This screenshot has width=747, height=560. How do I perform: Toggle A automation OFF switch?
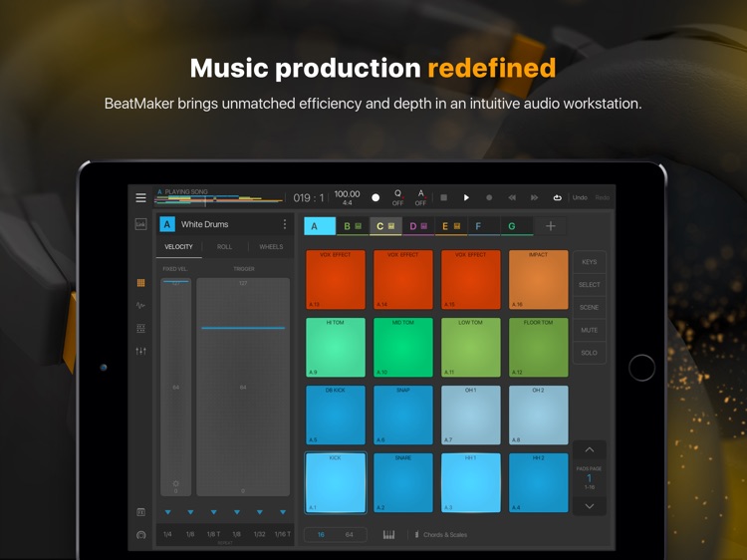coord(420,197)
